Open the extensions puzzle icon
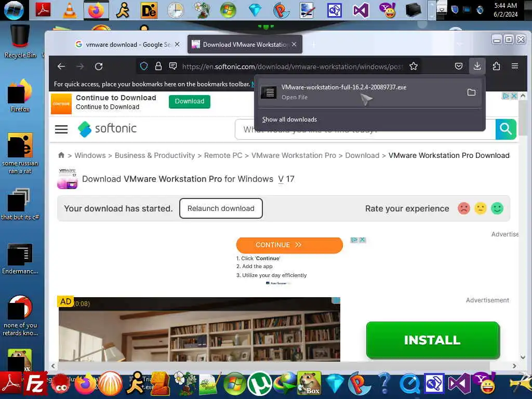Viewport: 532px width, 399px height. point(496,66)
